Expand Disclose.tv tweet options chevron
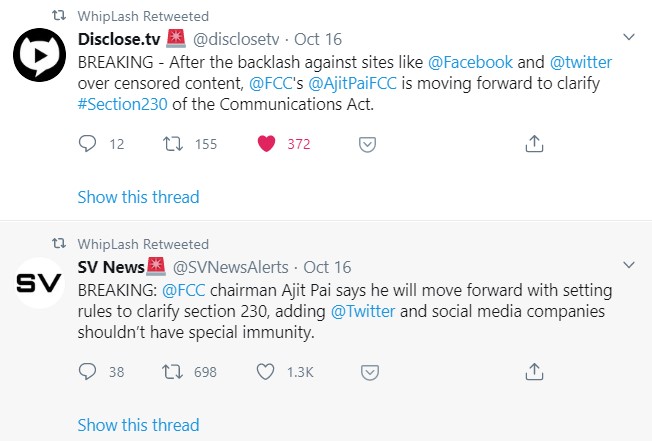 pyautogui.click(x=628, y=37)
